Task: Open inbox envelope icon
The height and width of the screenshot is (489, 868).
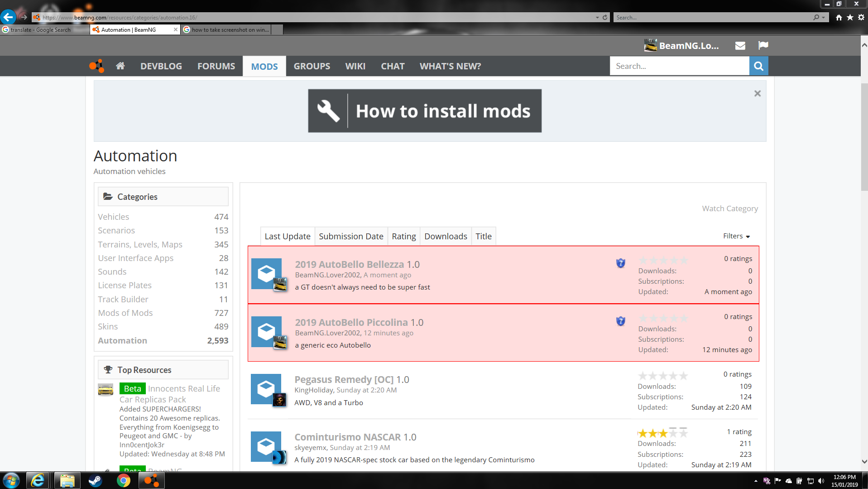Action: (740, 46)
